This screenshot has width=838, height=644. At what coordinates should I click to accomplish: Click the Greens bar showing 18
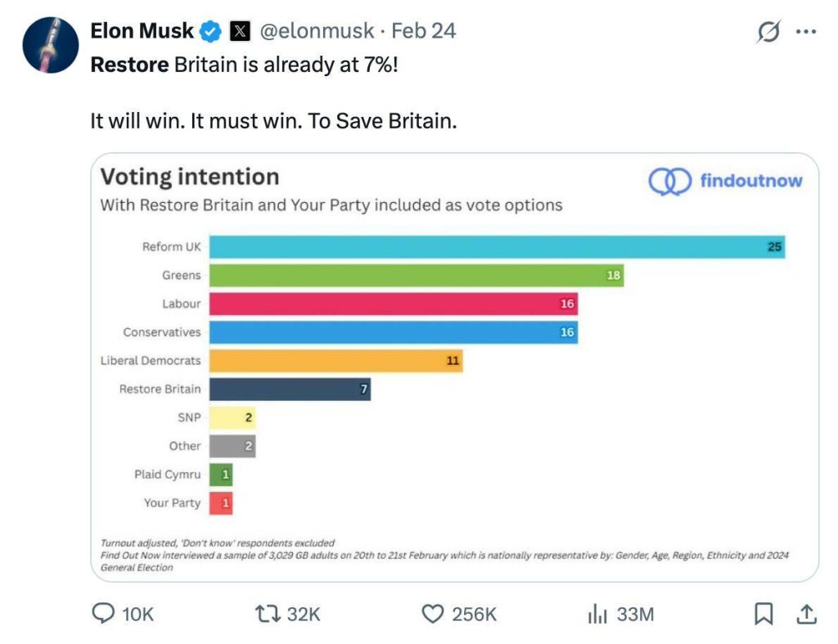click(417, 275)
